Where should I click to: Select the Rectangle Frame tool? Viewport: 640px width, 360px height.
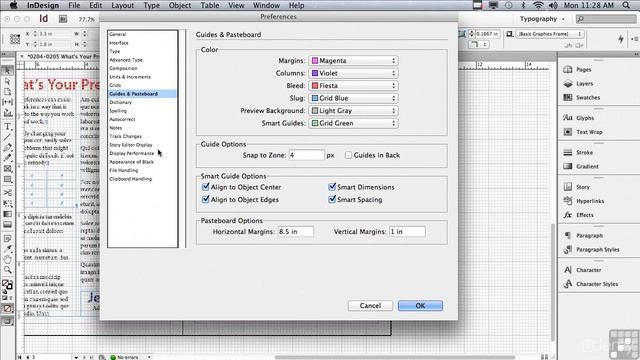pos(7,169)
